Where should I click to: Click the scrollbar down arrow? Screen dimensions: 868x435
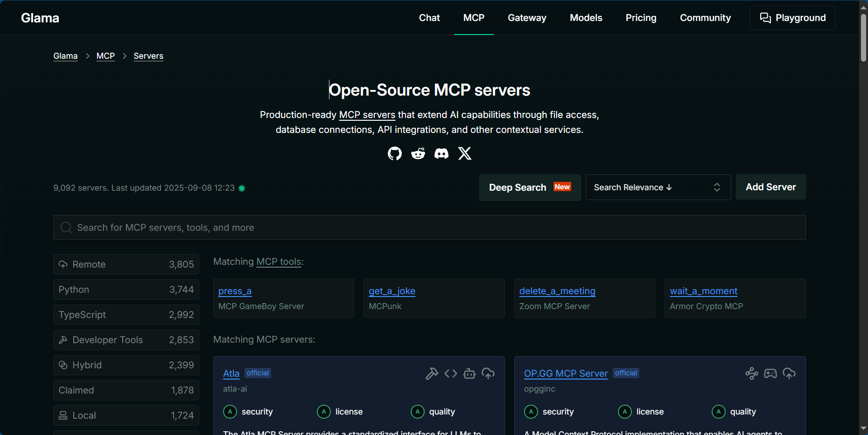864,428
